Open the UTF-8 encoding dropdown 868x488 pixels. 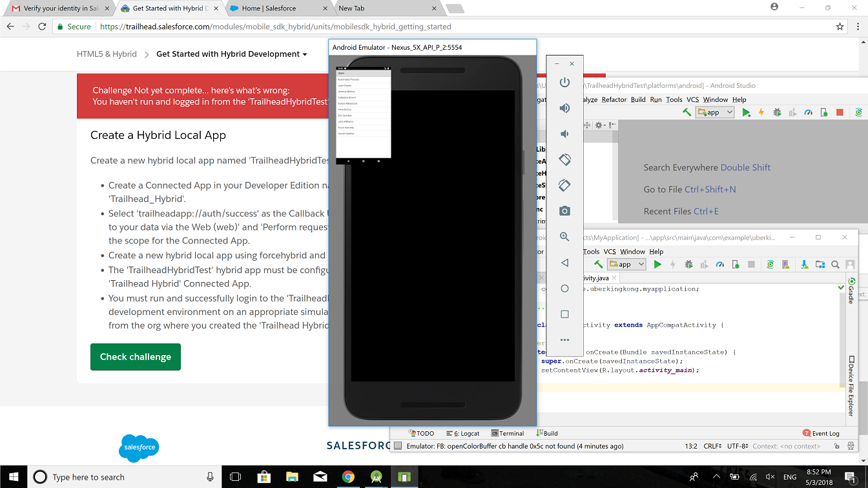click(737, 446)
